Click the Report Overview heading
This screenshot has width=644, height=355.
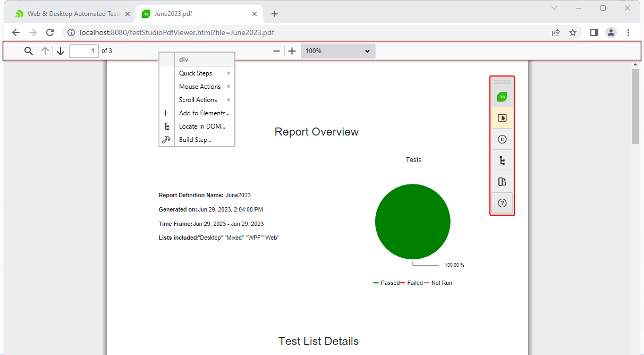(317, 132)
